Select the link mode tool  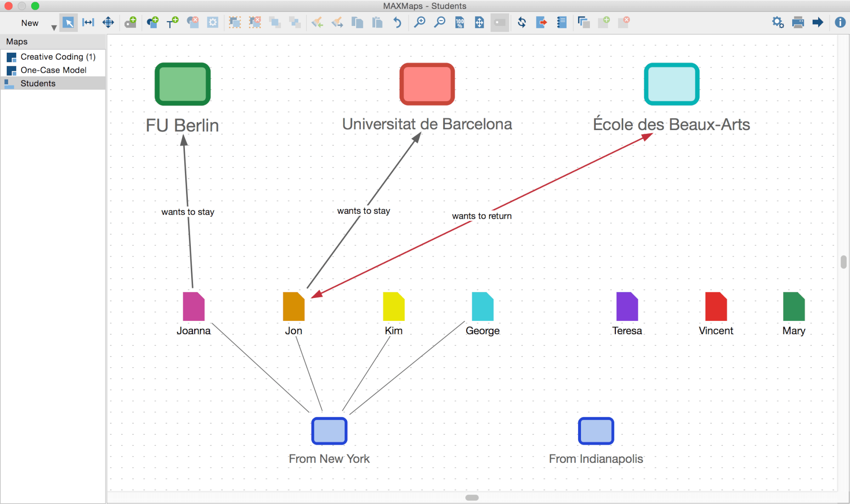tap(88, 23)
